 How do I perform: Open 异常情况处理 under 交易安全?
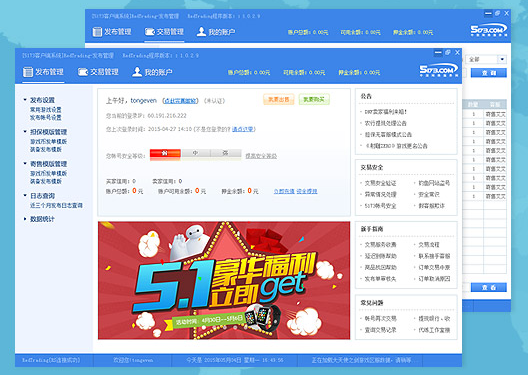[x=380, y=195]
